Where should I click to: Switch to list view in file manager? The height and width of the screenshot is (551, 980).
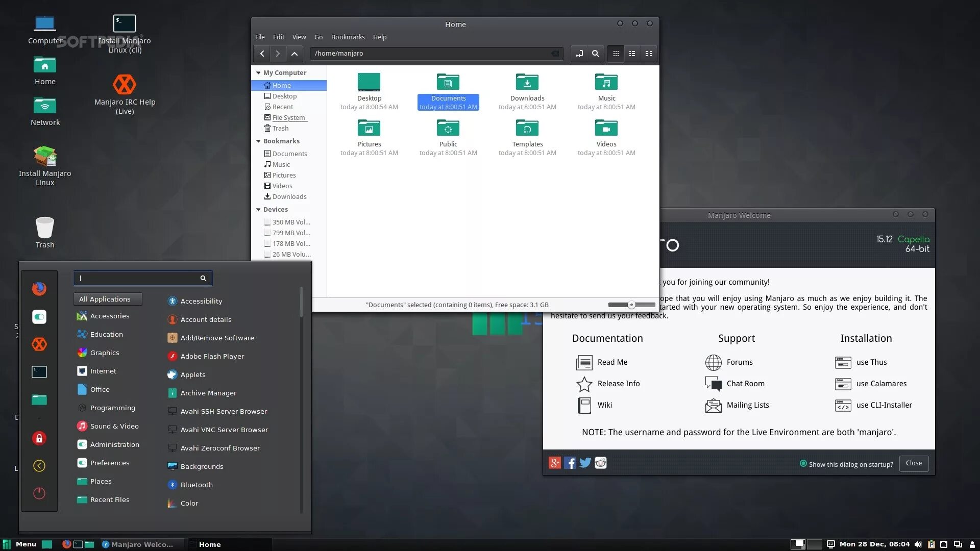tap(632, 54)
